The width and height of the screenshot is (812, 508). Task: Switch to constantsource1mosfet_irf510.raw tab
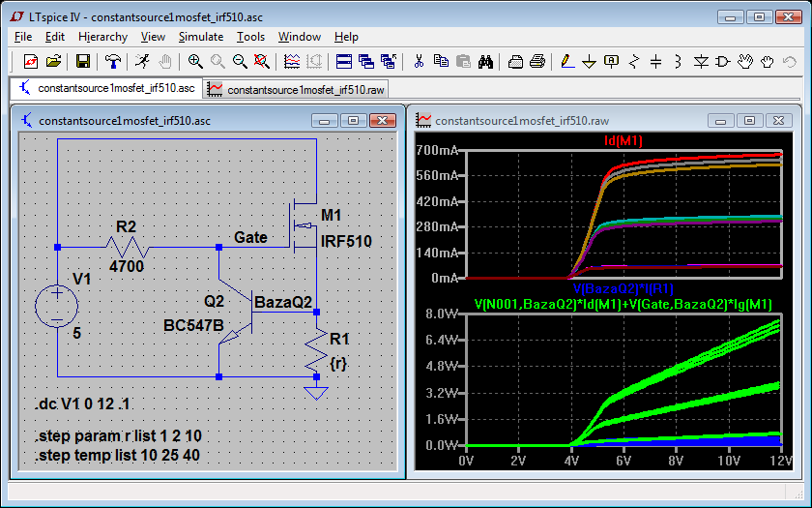click(x=296, y=90)
